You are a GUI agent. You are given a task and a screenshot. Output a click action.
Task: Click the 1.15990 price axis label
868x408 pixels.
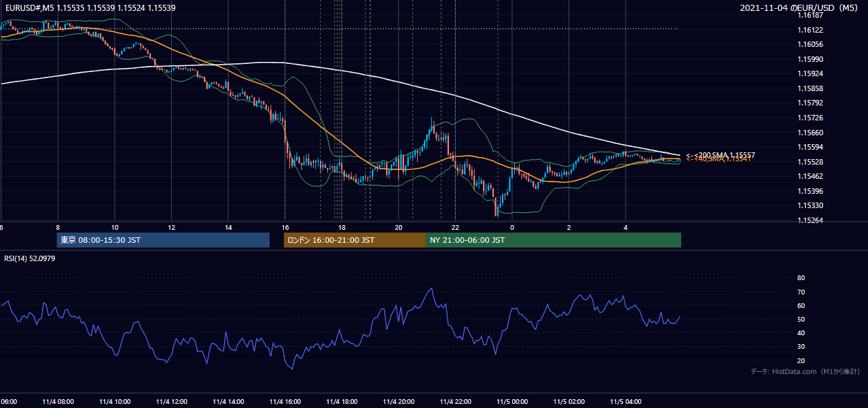coord(810,59)
